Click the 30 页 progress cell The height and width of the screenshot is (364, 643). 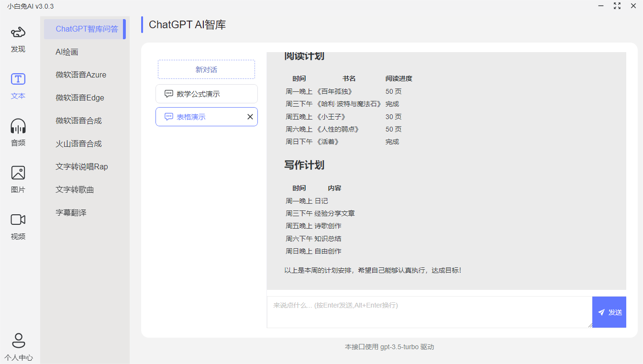point(393,117)
